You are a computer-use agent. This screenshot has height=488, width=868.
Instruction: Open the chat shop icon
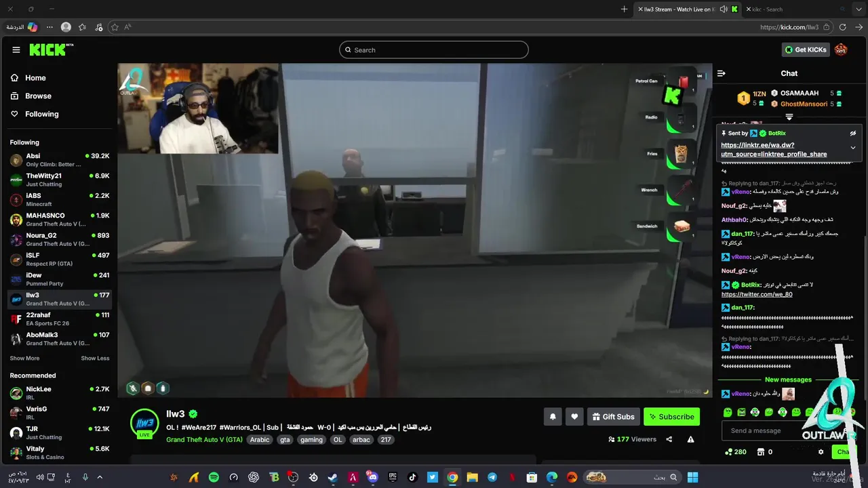click(761, 452)
